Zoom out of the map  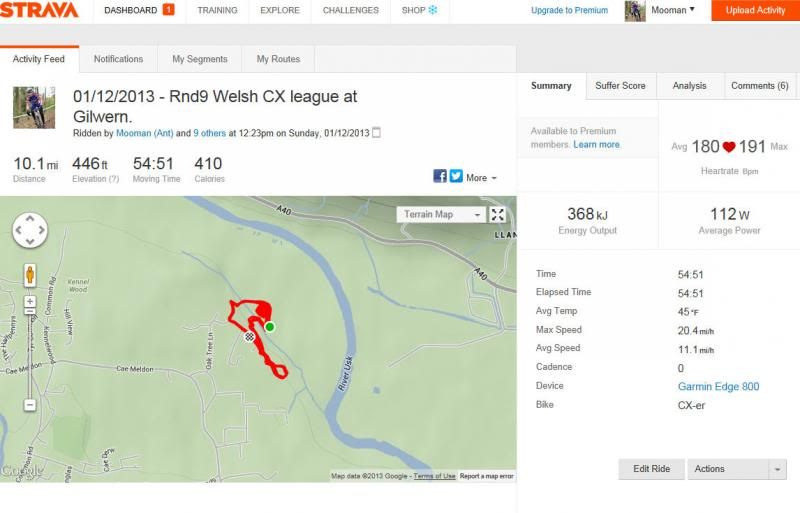tap(30, 405)
